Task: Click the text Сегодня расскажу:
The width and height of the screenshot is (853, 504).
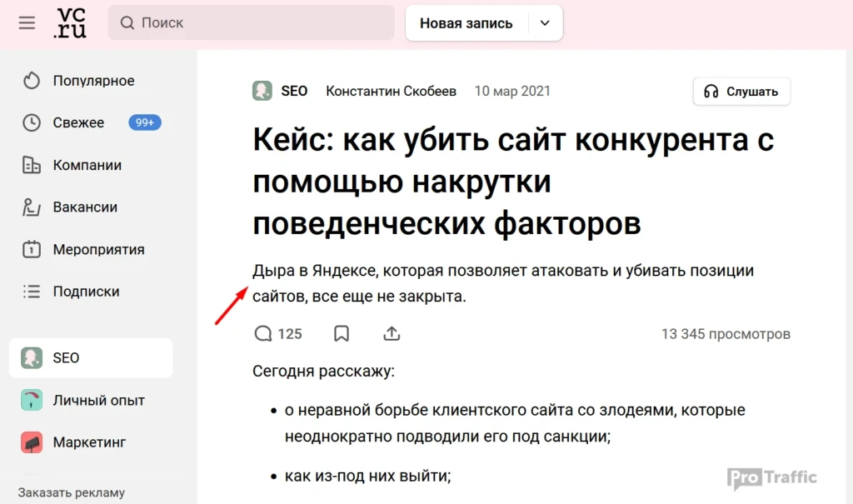Action: (323, 372)
